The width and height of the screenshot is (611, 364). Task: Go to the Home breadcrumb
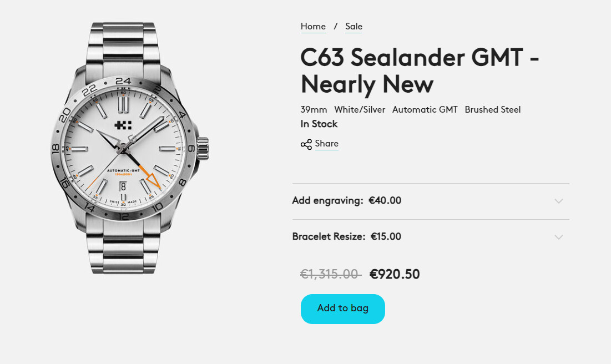[313, 27]
